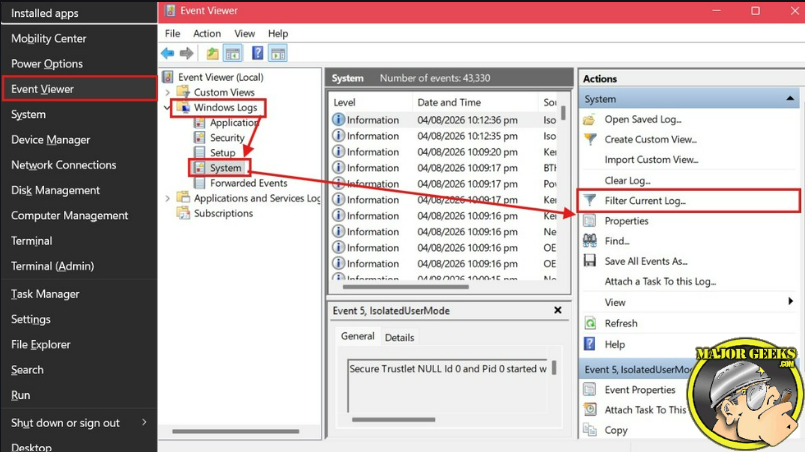Click the Find binoculars icon

tap(590, 240)
